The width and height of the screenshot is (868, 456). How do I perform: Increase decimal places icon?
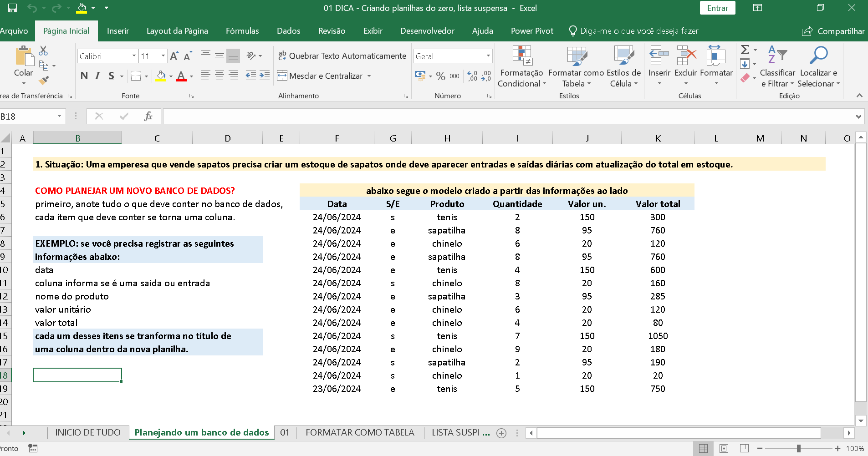point(473,76)
